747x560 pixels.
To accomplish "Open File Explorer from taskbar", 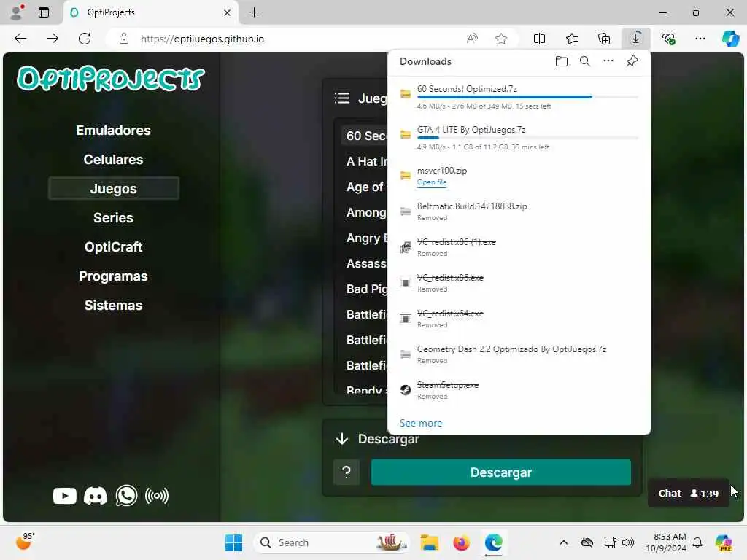I will click(x=429, y=542).
